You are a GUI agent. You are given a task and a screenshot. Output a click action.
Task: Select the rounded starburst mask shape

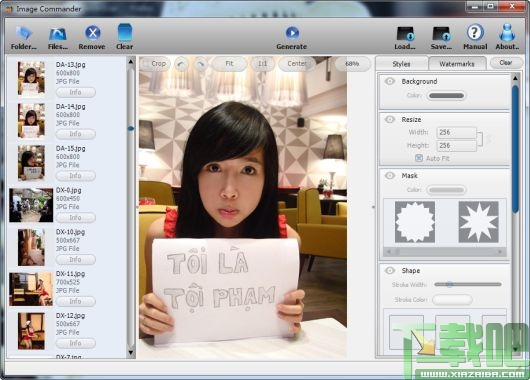coord(415,222)
